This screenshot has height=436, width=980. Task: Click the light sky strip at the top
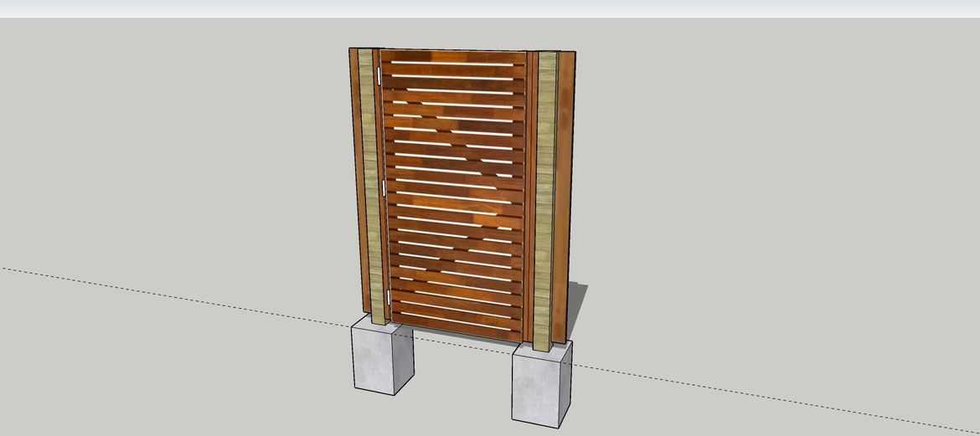490,8
